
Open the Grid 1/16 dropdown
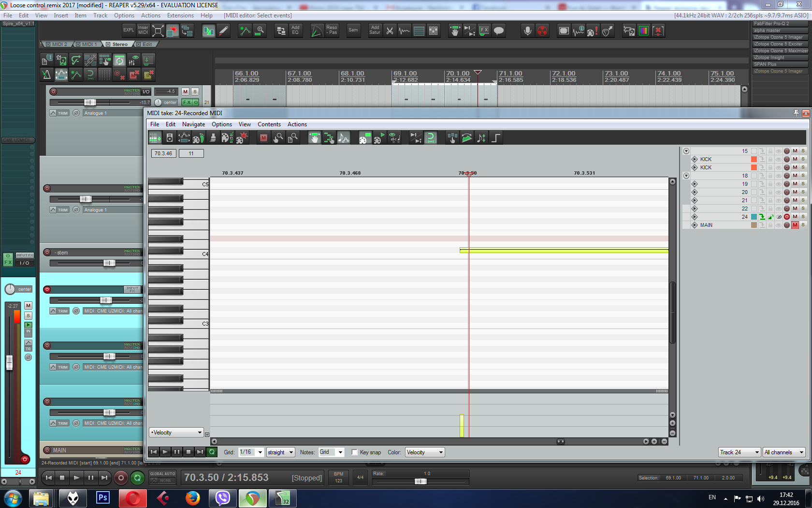coord(251,452)
